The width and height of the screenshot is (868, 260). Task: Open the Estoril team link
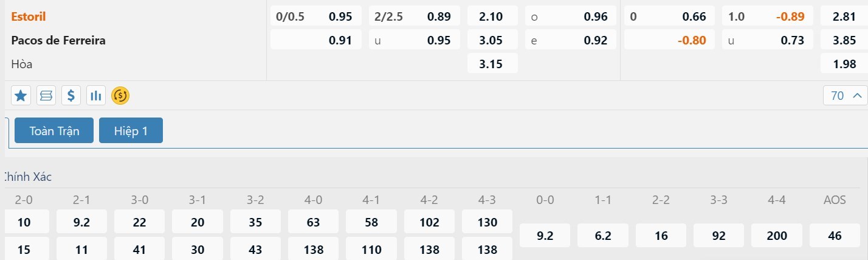coord(29,16)
